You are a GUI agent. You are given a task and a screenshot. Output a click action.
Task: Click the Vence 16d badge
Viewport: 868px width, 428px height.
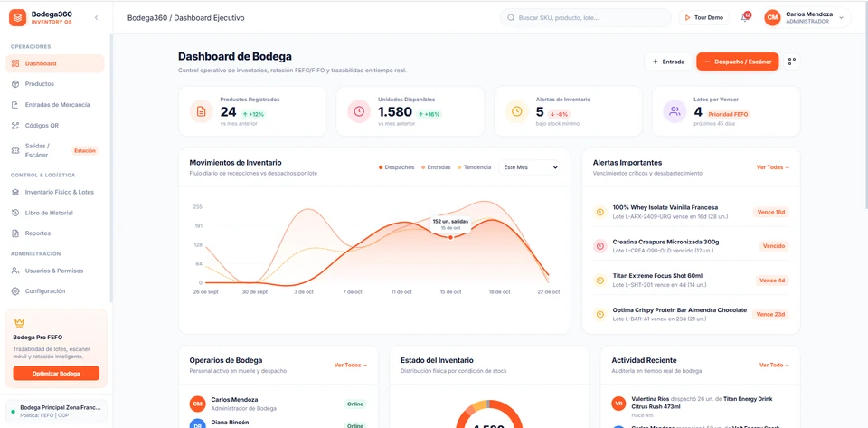pyautogui.click(x=770, y=212)
